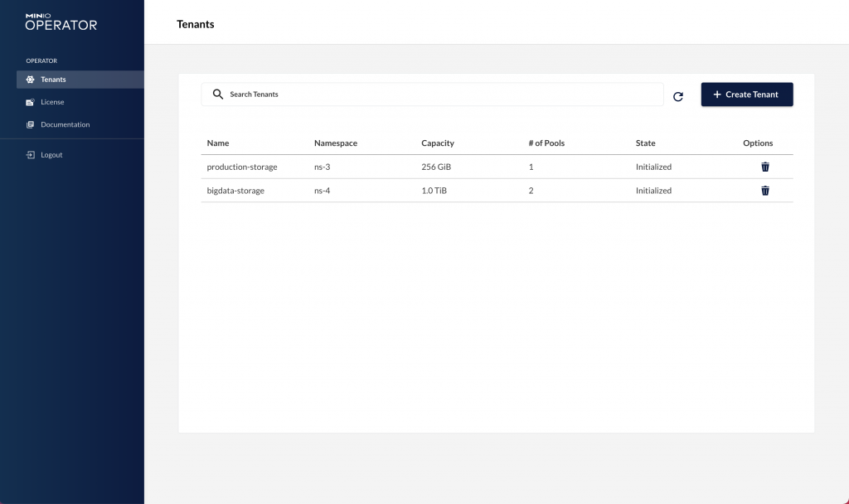Image resolution: width=849 pixels, height=504 pixels.
Task: Click Initialized state of production-storage
Action: point(653,167)
